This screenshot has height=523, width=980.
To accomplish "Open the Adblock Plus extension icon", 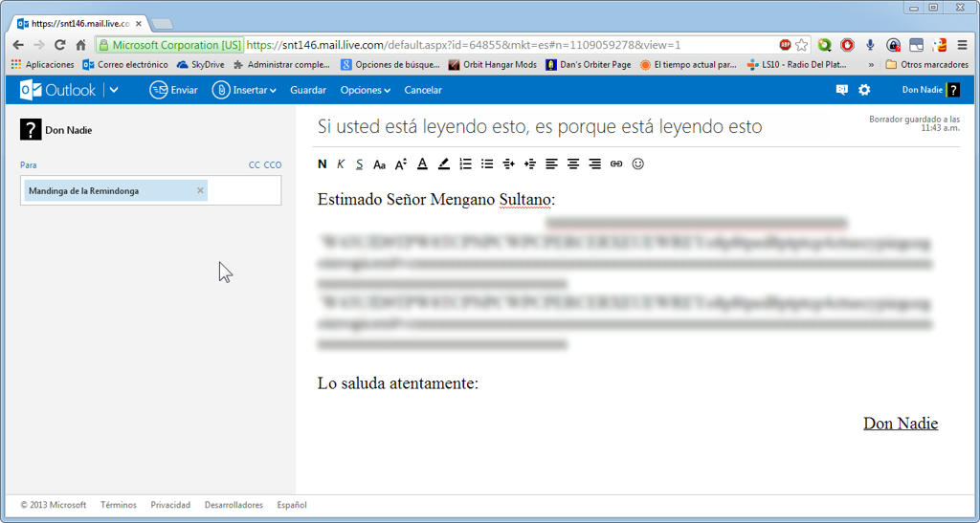I will click(x=785, y=45).
